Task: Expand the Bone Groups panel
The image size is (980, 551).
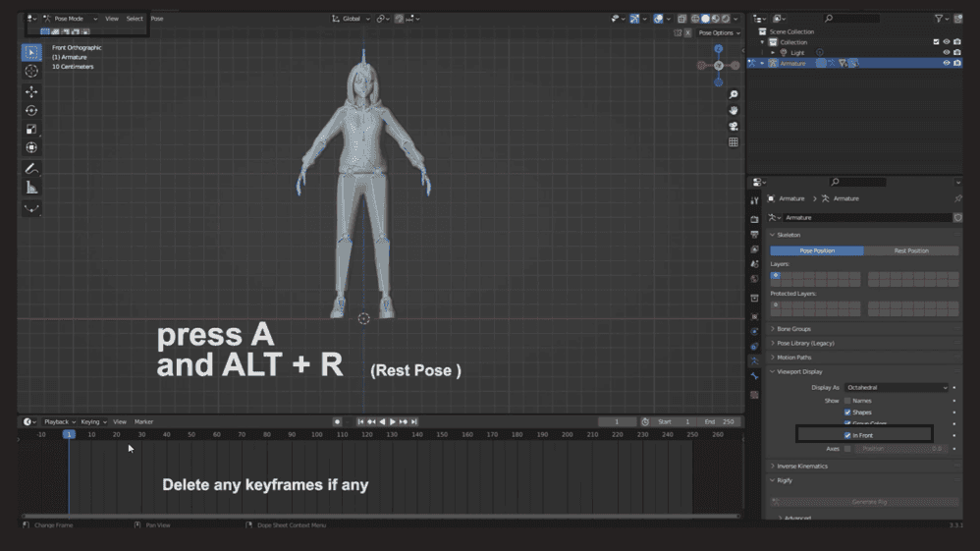Action: [793, 329]
